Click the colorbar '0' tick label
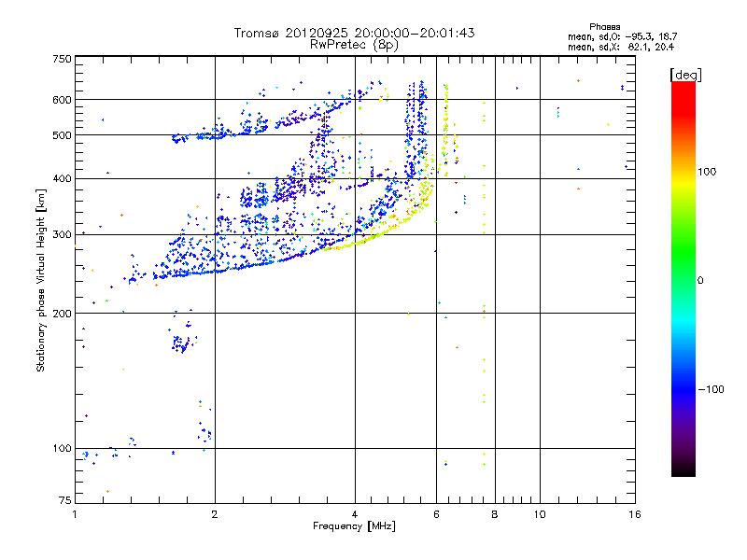Viewport: 747px width, 560px height. pos(700,281)
